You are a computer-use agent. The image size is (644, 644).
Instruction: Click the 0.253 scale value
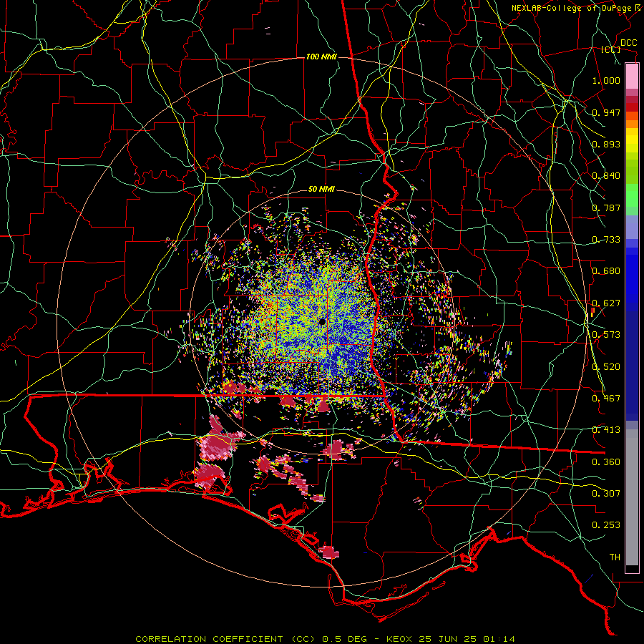606,525
